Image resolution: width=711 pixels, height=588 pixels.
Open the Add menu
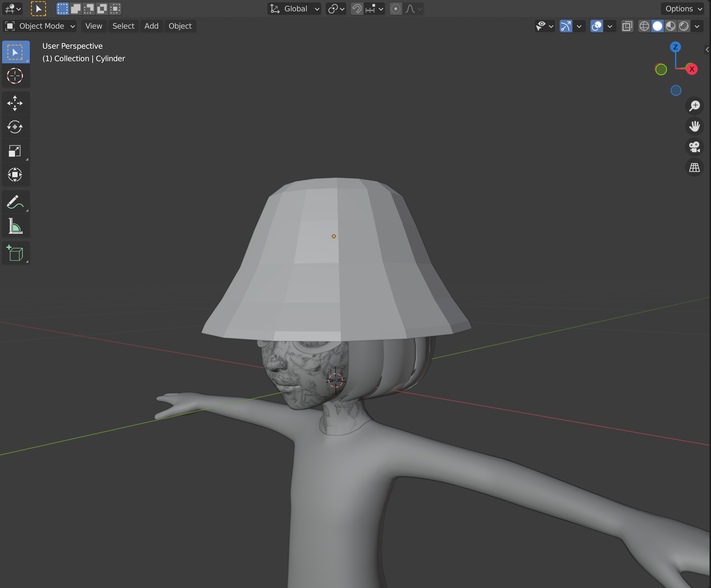click(x=151, y=26)
